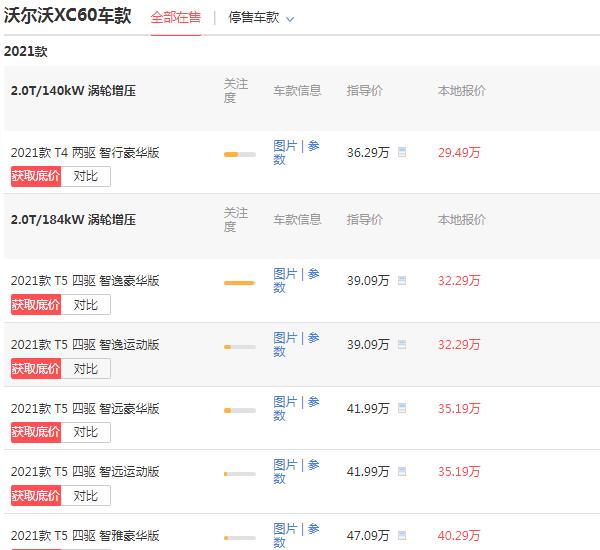Viewport: 600px width, 550px height.
Task: Expand the 停售车款 dropdown
Action: tap(261, 18)
